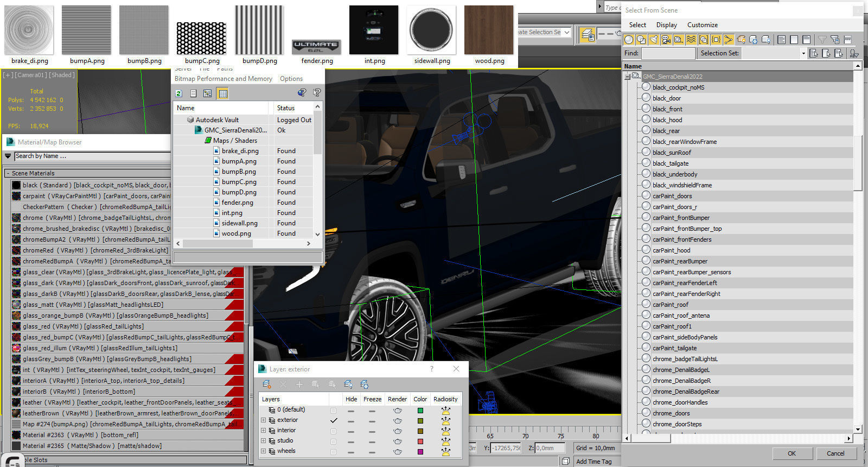The image size is (868, 467).
Task: Collapse GMC_SierraDenali2022 tree root
Action: pyautogui.click(x=627, y=77)
